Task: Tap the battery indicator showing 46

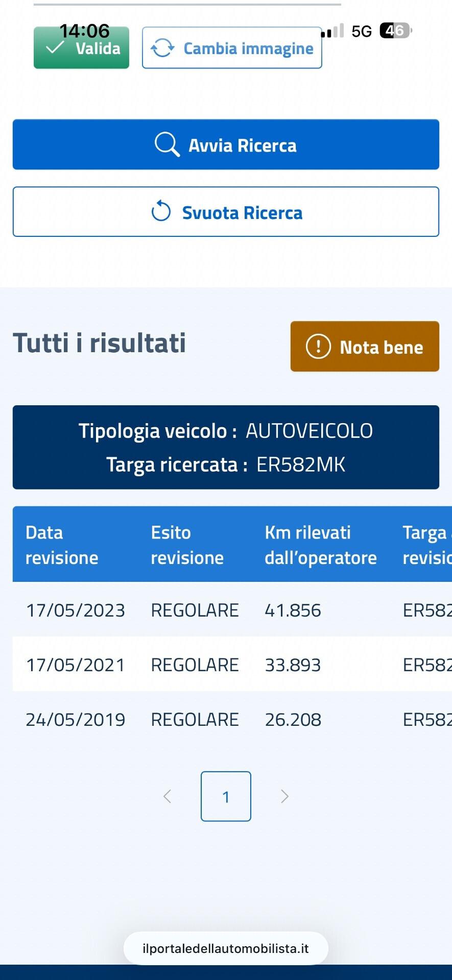Action: [394, 31]
